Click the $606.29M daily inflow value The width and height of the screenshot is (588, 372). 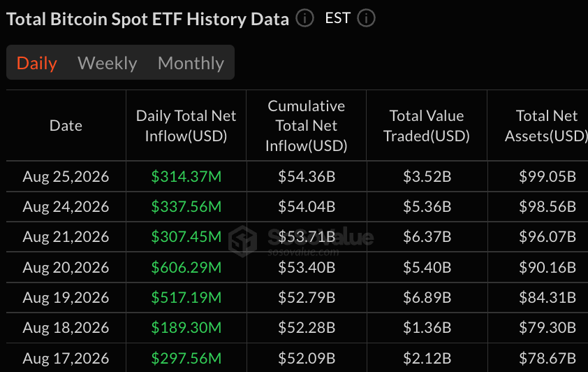186,267
